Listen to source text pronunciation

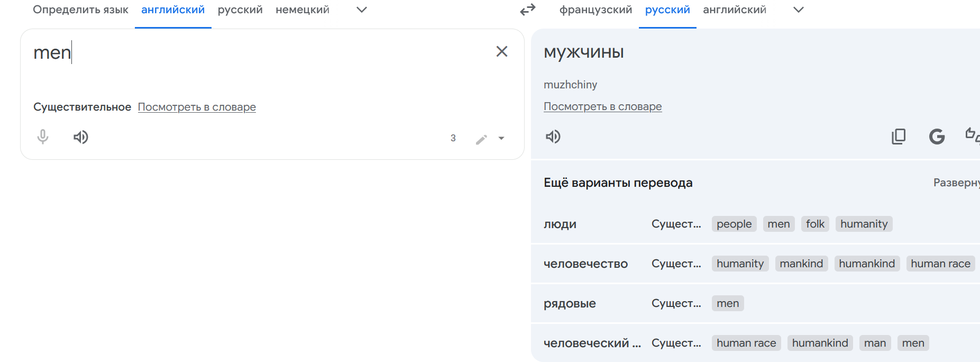click(x=80, y=138)
